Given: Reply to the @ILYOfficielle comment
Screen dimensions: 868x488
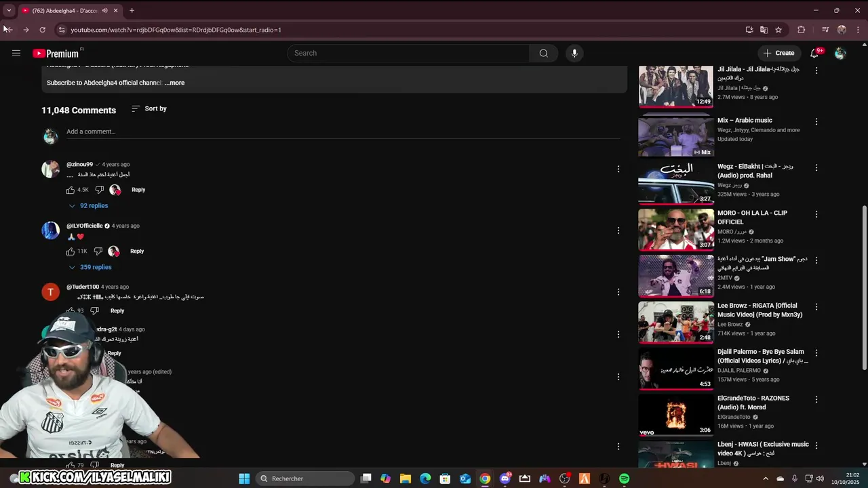Looking at the screenshot, I should point(137,251).
